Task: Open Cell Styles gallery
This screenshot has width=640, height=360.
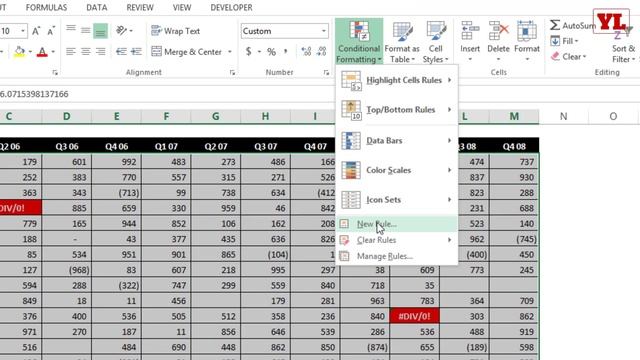Action: [x=436, y=42]
